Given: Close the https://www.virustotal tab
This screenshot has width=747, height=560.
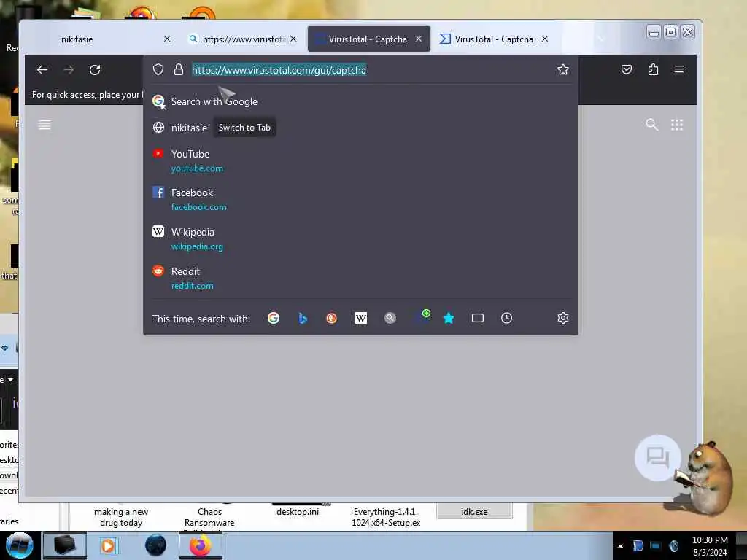Looking at the screenshot, I should point(293,39).
